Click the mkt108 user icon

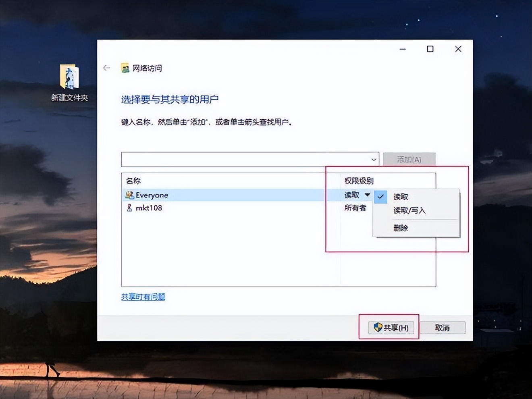(129, 208)
